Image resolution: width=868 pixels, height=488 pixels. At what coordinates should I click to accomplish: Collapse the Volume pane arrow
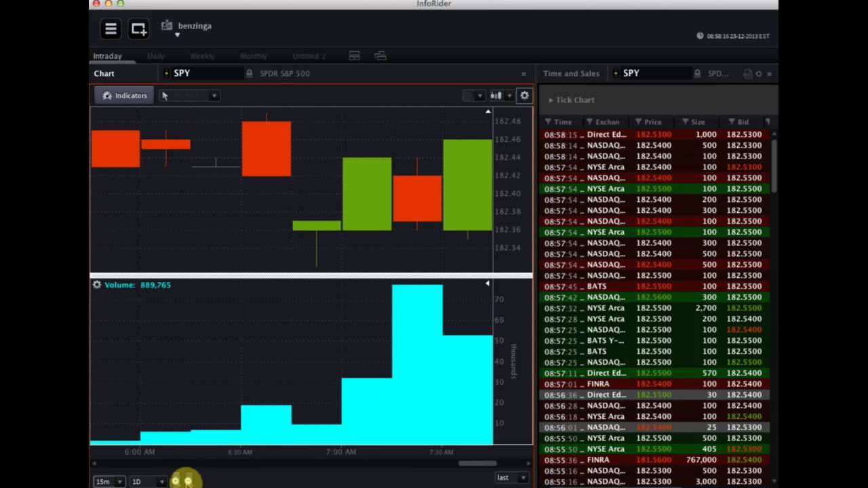coord(488,283)
